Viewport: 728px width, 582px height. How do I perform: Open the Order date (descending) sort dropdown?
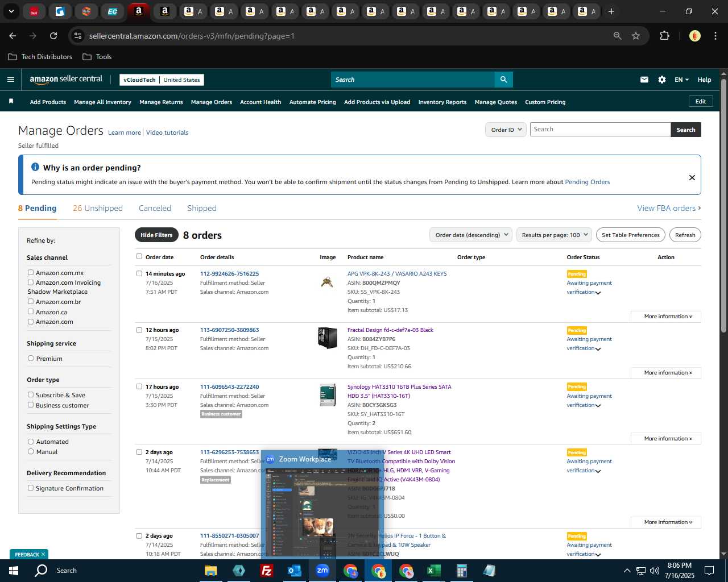point(471,235)
